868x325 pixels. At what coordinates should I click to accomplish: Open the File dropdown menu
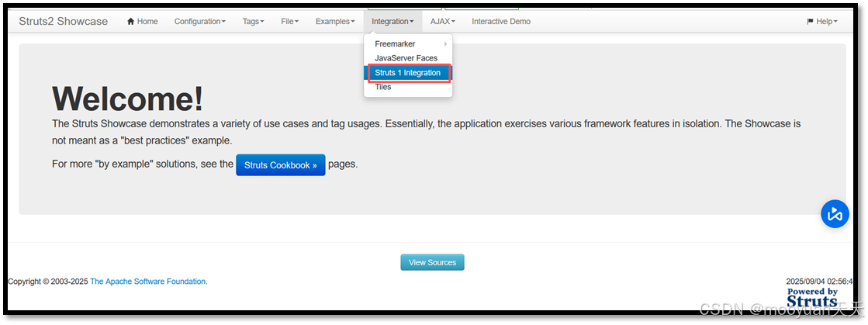click(x=289, y=22)
